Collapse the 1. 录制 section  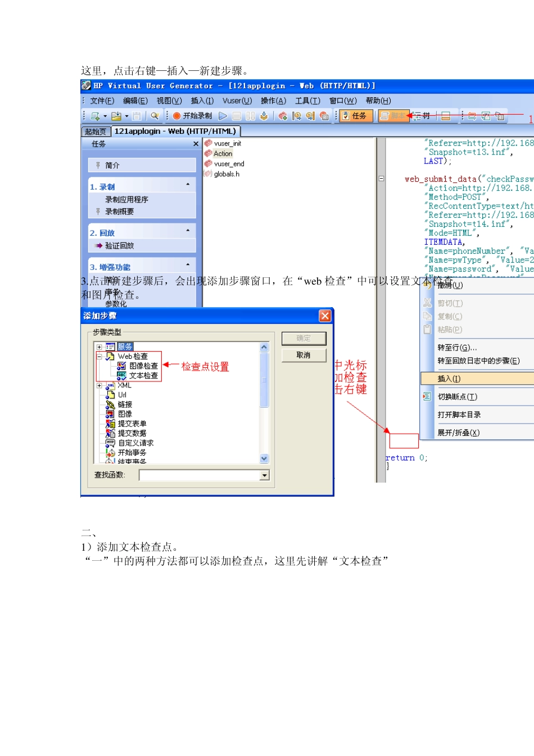click(188, 184)
